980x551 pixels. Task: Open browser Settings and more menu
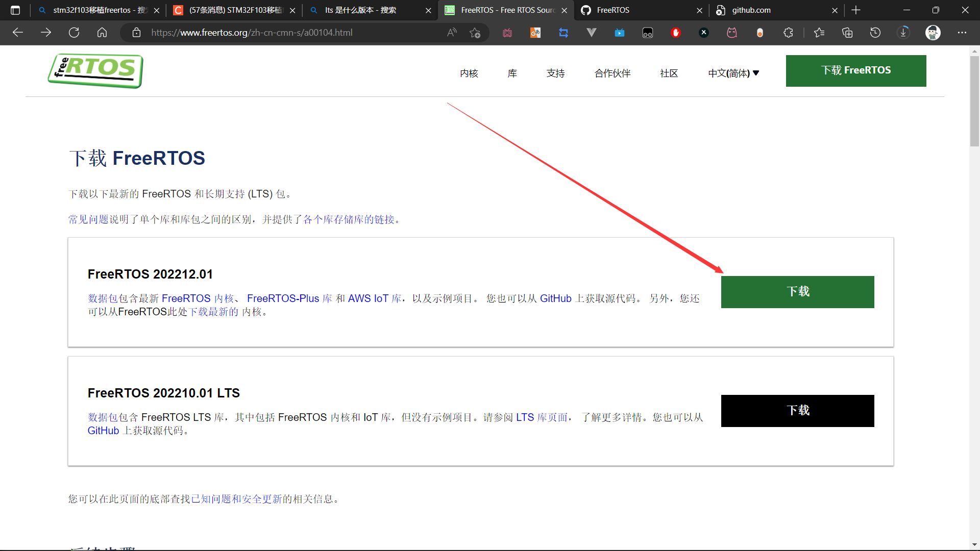[962, 33]
